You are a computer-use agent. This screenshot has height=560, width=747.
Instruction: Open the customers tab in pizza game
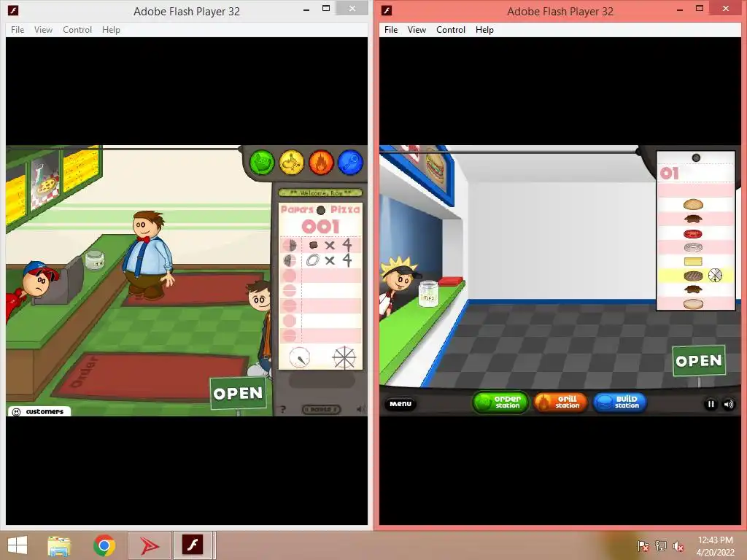(39, 411)
